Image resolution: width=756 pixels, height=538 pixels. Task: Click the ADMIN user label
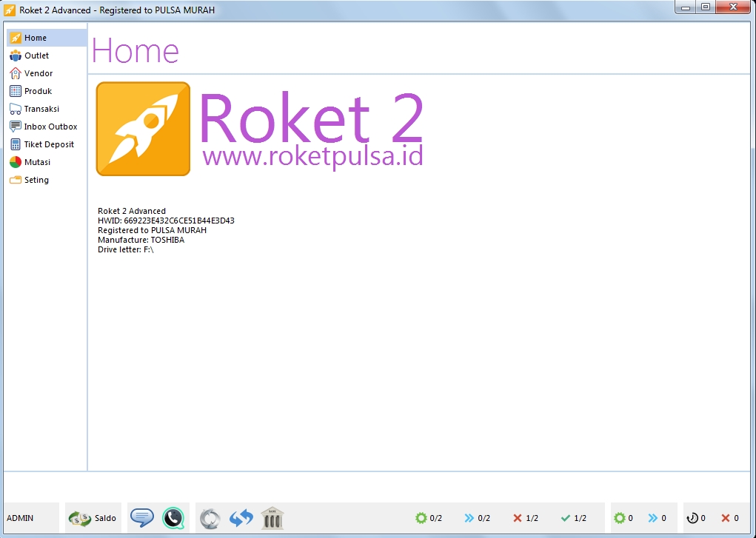click(x=20, y=518)
